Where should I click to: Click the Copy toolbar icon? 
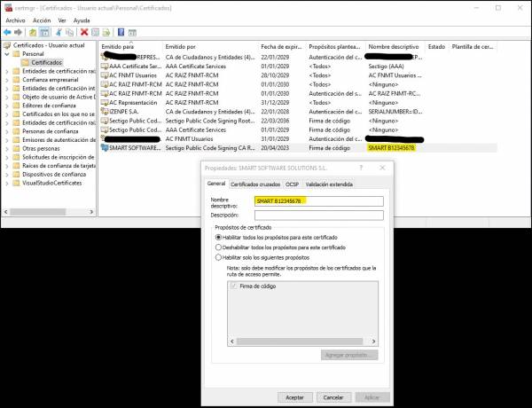(69, 32)
